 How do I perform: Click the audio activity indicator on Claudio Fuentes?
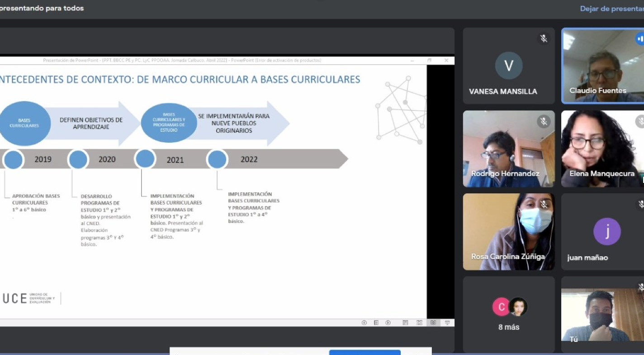639,39
